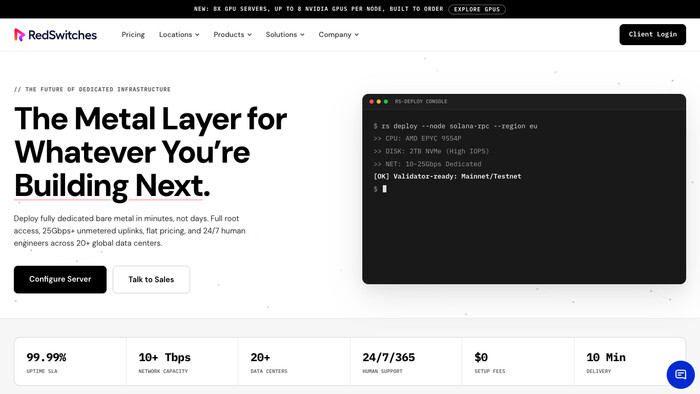
Task: Click the 24/7/365 Human Support stat
Action: 406,361
